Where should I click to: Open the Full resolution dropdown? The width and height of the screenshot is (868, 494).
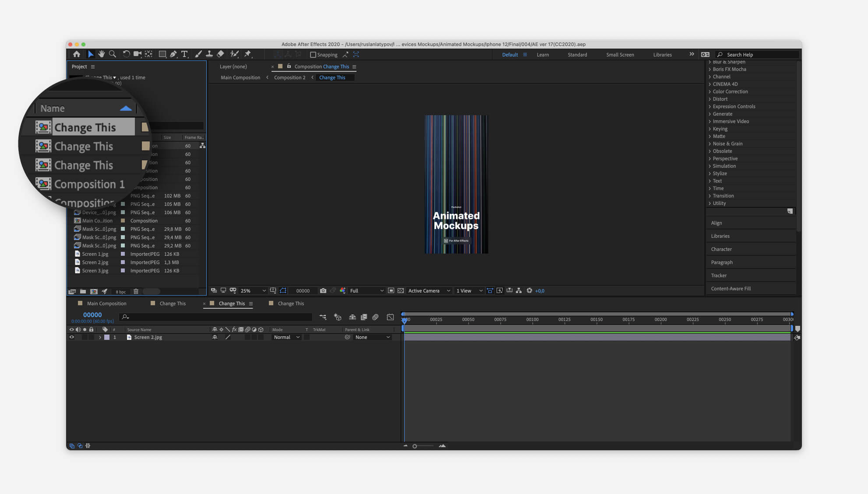coord(366,291)
